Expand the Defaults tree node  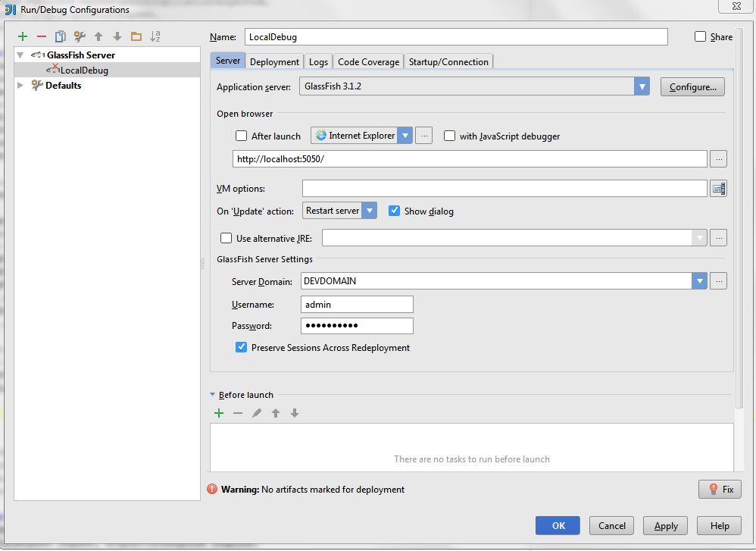(20, 86)
